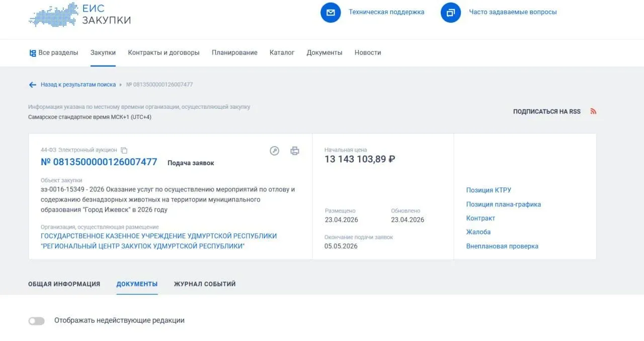The image size is (644, 341).
Task: Open the Контракты и договоры menu
Action: click(164, 52)
